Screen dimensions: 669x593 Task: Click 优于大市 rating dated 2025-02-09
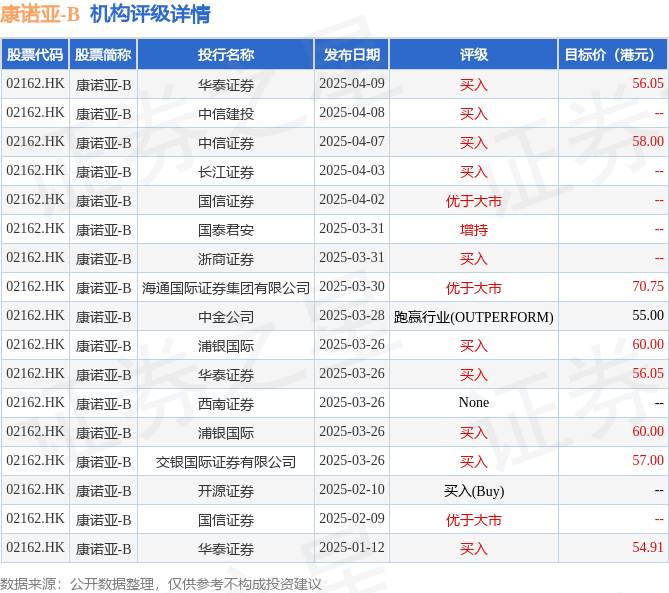click(474, 520)
